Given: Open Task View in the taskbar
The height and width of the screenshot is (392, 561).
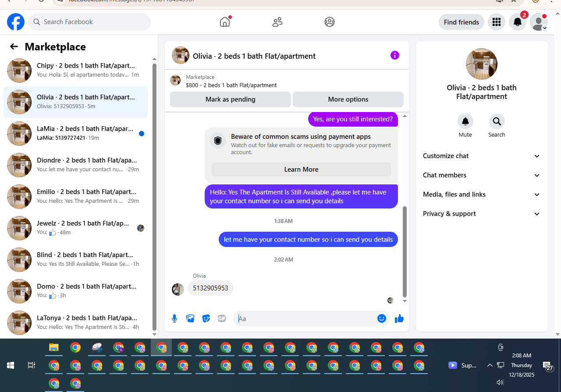Looking at the screenshot, I should (x=32, y=365).
